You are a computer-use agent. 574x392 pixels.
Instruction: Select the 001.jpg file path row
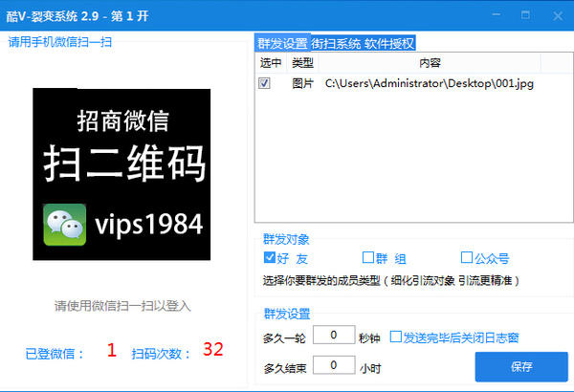point(413,83)
